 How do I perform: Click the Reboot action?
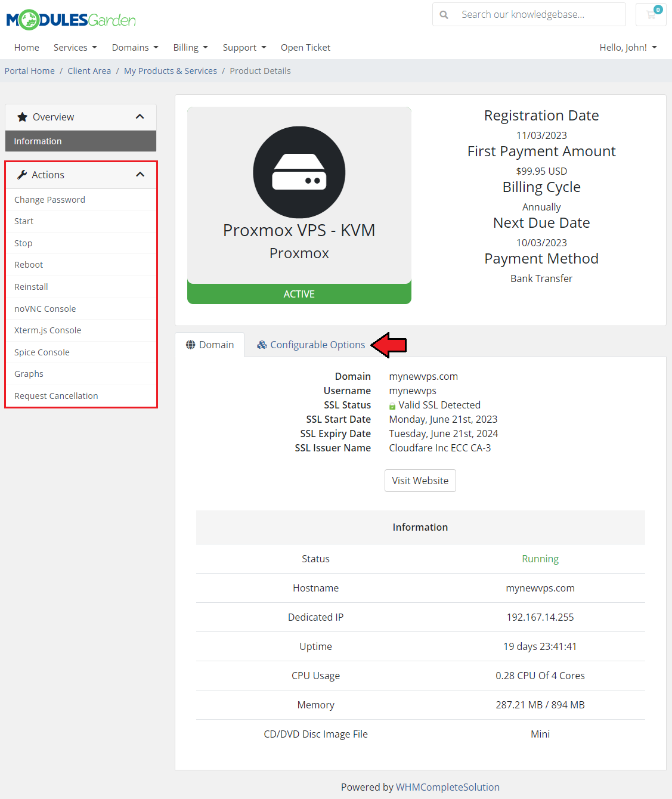pos(80,265)
